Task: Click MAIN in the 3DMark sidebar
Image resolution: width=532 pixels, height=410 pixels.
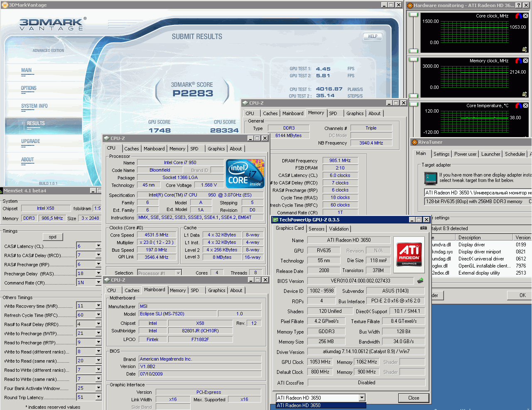Action: tap(27, 70)
